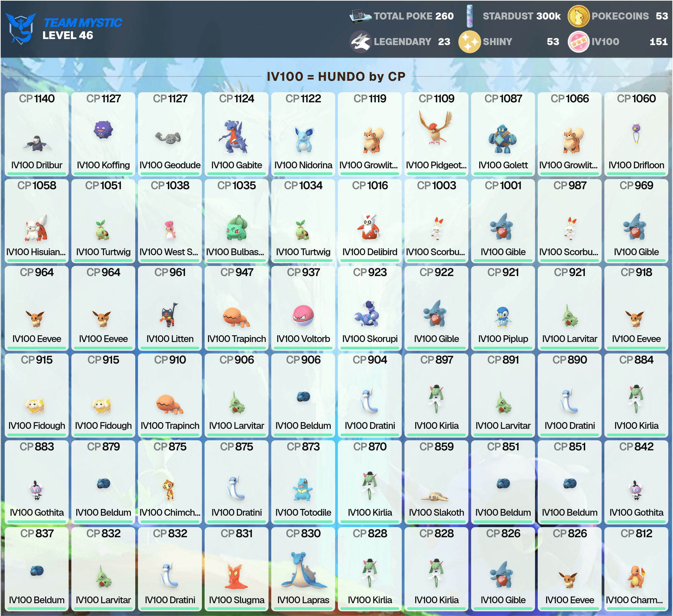Select the Delibird sprite
The height and width of the screenshot is (616, 673).
pos(369,226)
